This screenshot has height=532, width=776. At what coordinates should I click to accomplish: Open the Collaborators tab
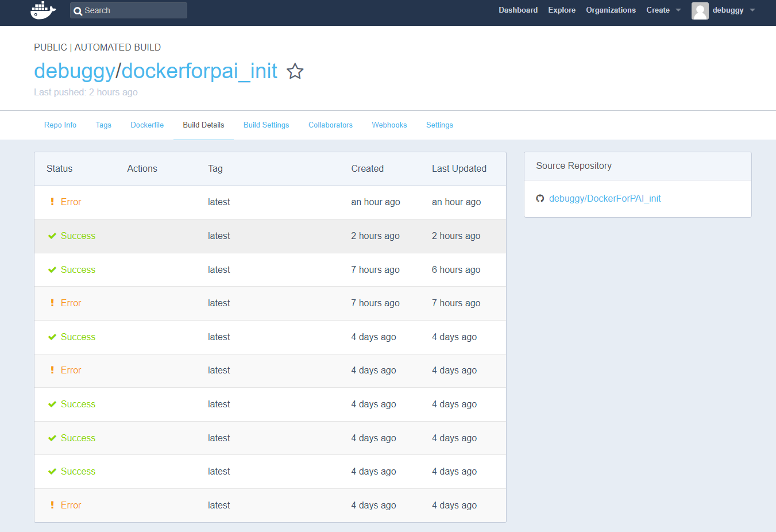[330, 125]
